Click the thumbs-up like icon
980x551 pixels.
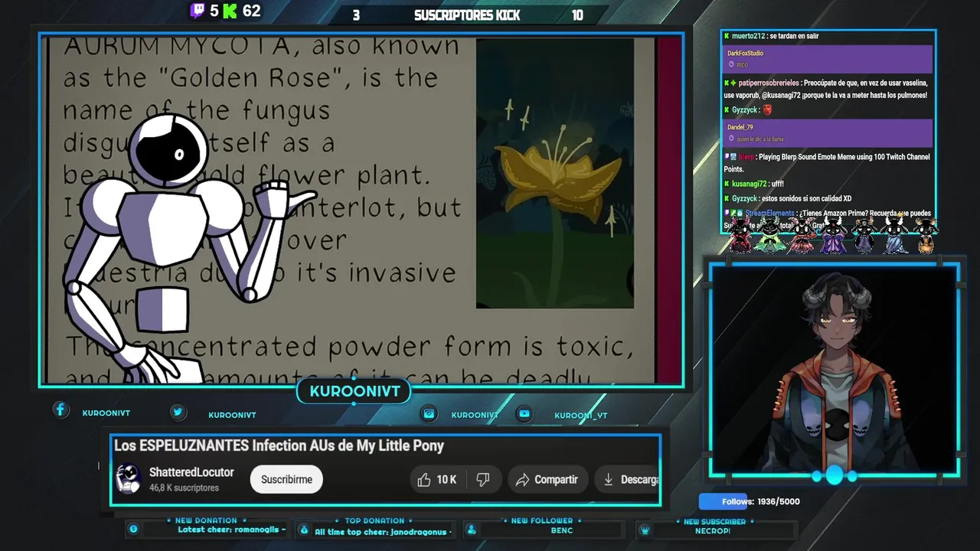(424, 480)
